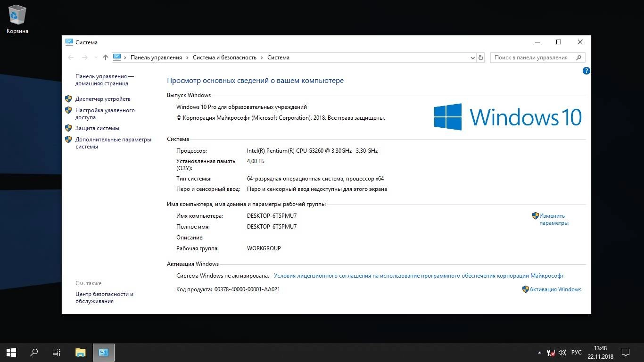Maximize the System window
This screenshot has height=362, width=644.
559,42
